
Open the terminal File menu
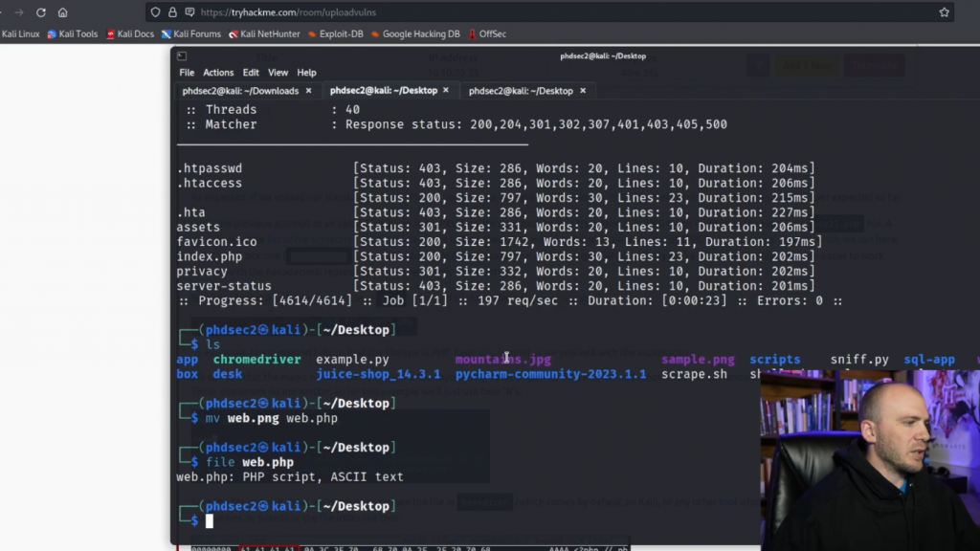coord(187,73)
